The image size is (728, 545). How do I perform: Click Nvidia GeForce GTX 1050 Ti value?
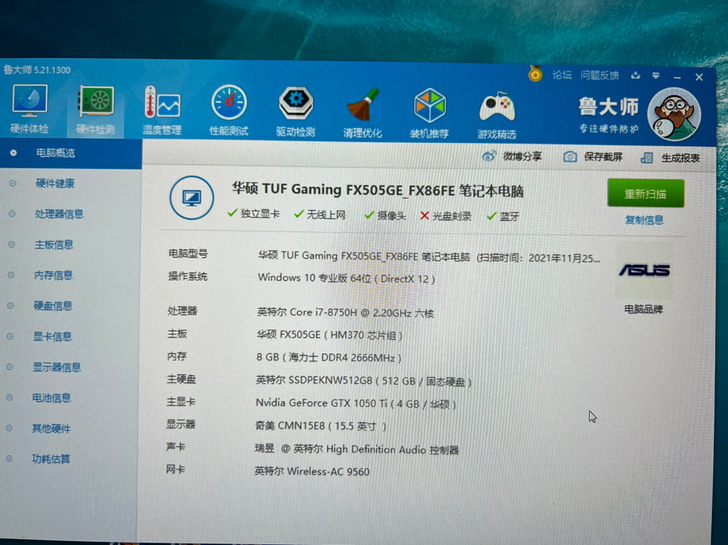[x=356, y=403]
